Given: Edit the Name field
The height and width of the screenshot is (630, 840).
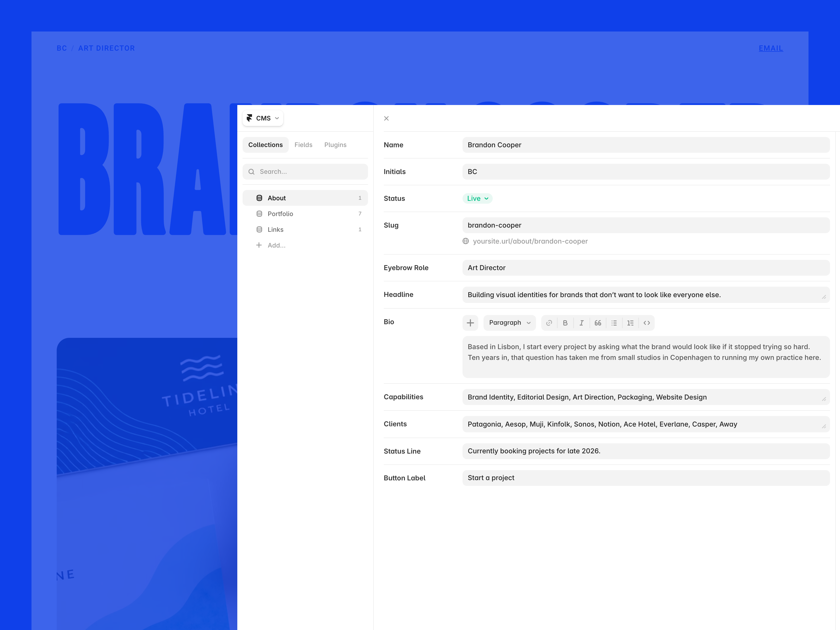Looking at the screenshot, I should tap(646, 145).
